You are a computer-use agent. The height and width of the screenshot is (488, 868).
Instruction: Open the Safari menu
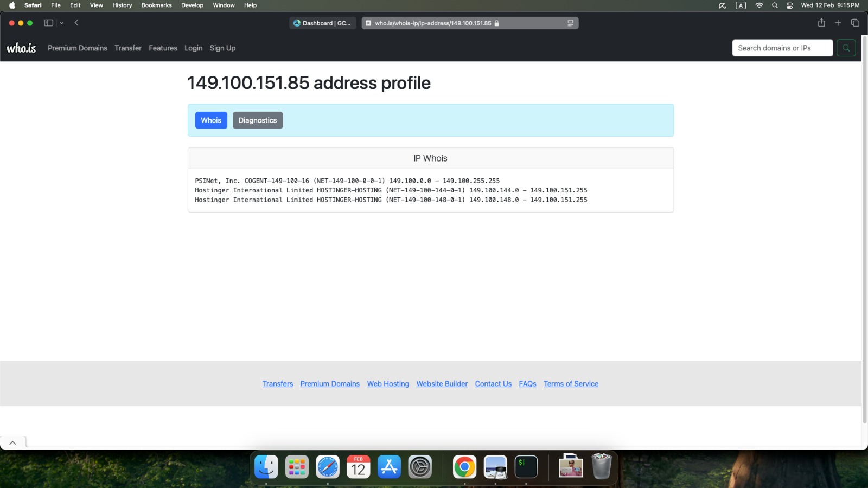click(33, 5)
